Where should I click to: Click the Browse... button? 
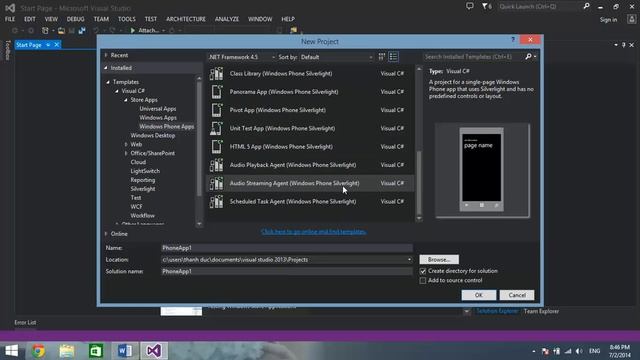(439, 260)
